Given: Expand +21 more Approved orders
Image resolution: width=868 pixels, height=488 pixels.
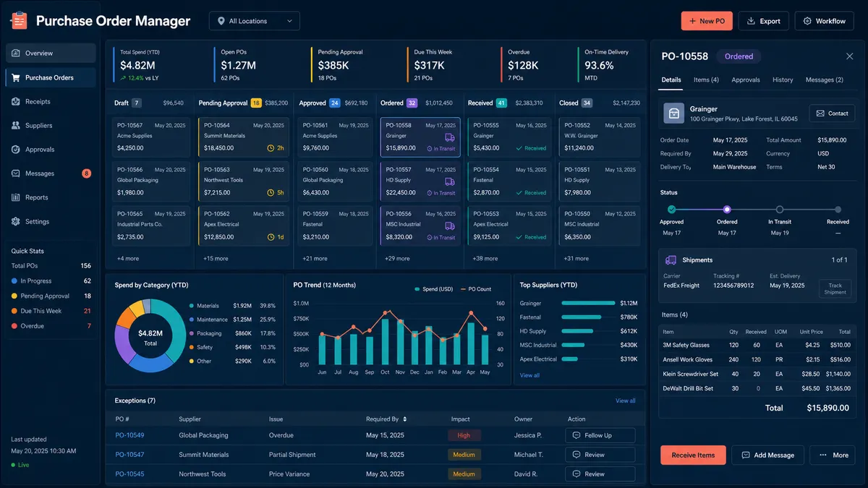Looking at the screenshot, I should click(315, 258).
